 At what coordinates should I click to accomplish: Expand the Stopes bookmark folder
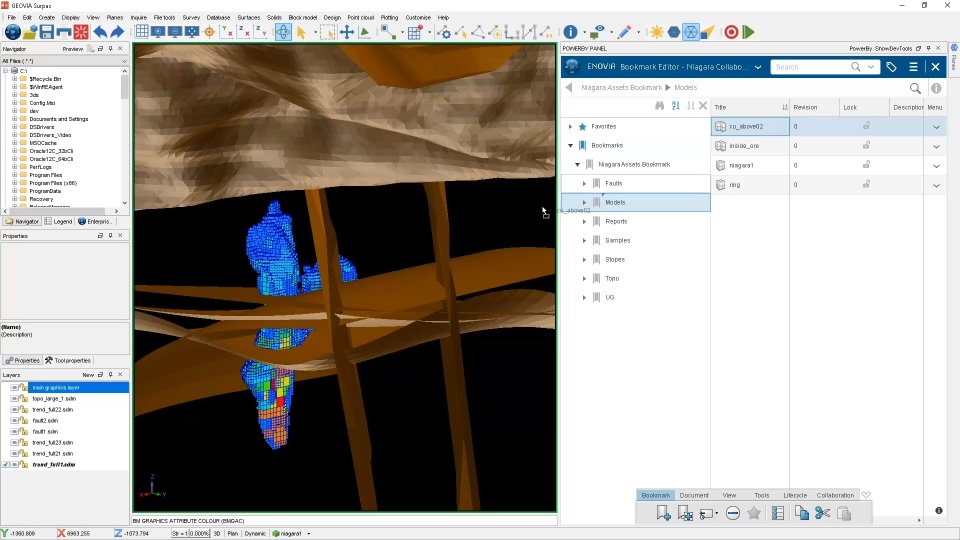click(584, 260)
